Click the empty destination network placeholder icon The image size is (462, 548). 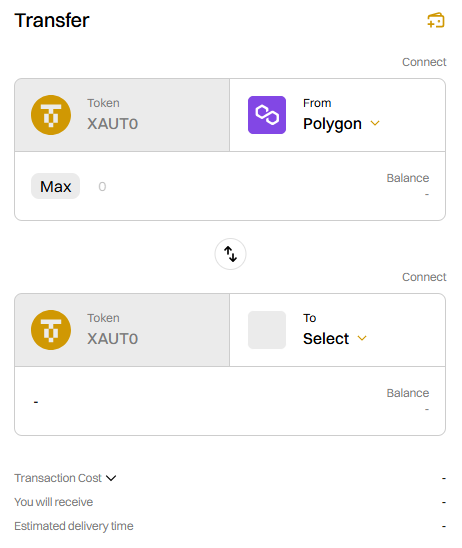click(267, 330)
